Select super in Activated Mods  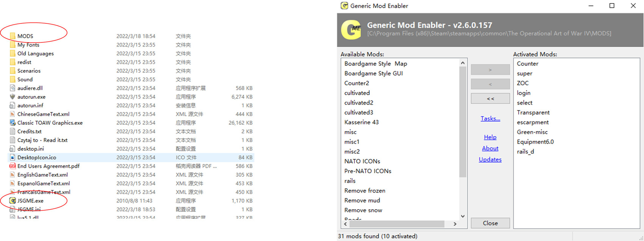(524, 74)
